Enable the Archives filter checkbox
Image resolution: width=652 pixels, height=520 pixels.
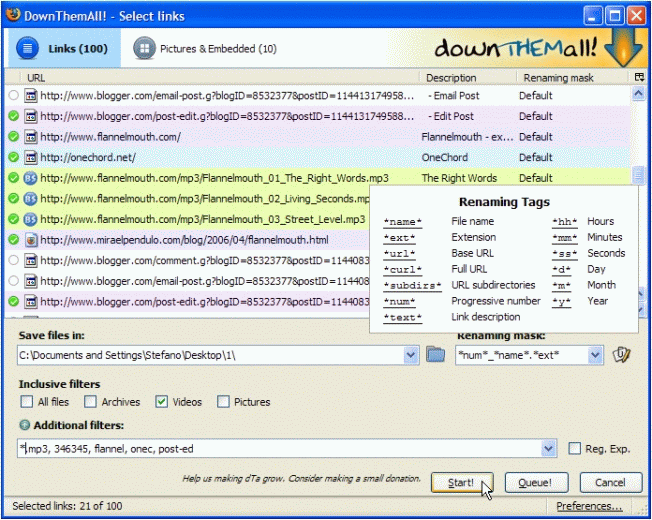[90, 402]
